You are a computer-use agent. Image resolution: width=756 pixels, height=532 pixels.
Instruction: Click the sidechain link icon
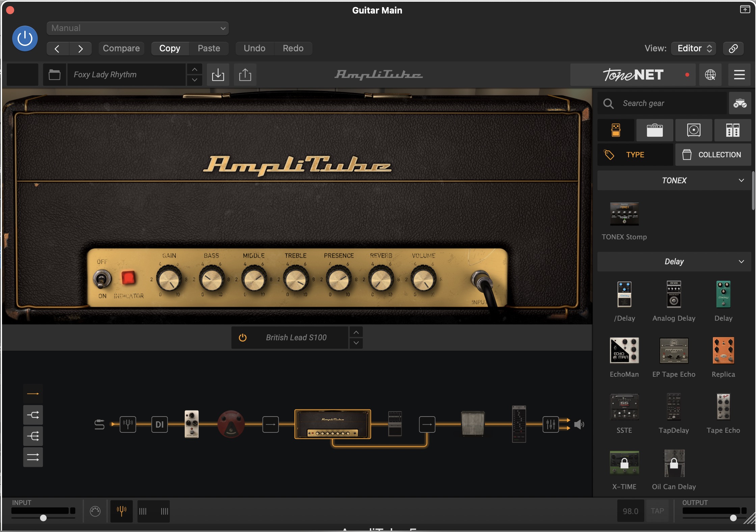pos(733,48)
